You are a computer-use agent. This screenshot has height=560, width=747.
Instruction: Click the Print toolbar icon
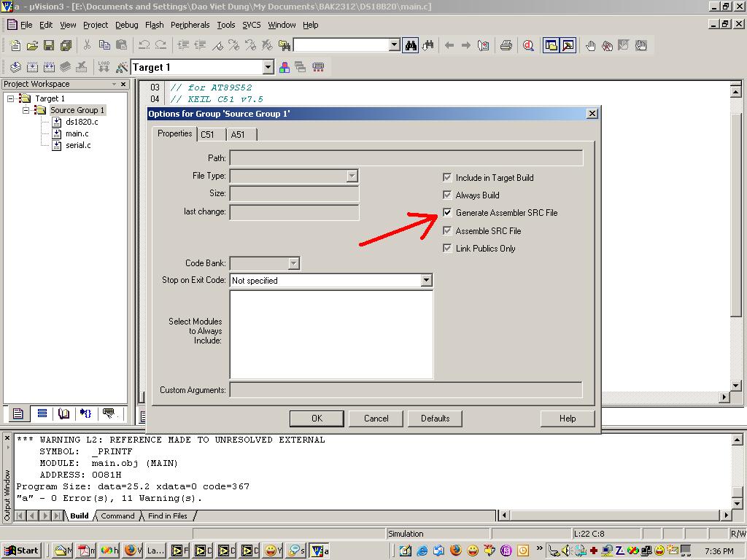point(506,45)
